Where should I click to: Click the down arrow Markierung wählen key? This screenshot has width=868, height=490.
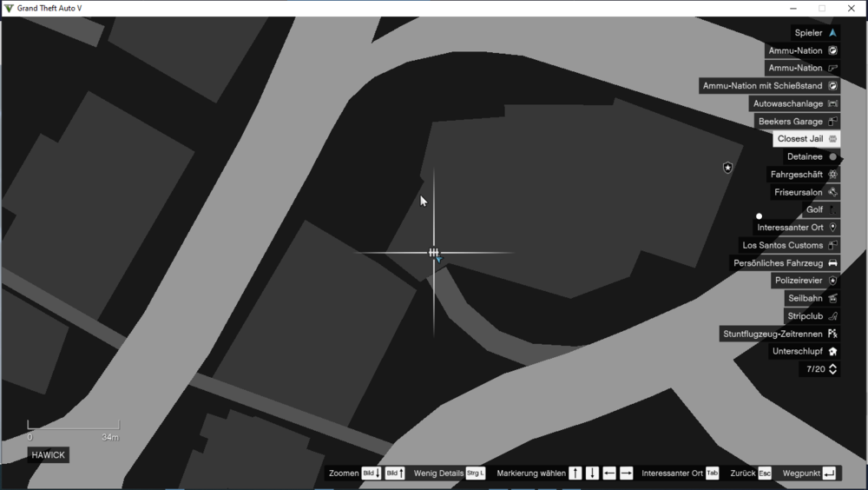592,473
